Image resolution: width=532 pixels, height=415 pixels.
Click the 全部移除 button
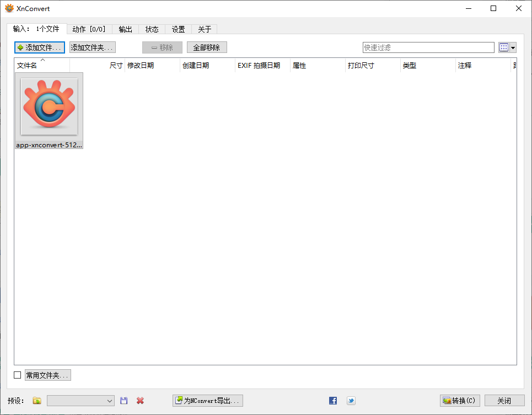[x=206, y=47]
